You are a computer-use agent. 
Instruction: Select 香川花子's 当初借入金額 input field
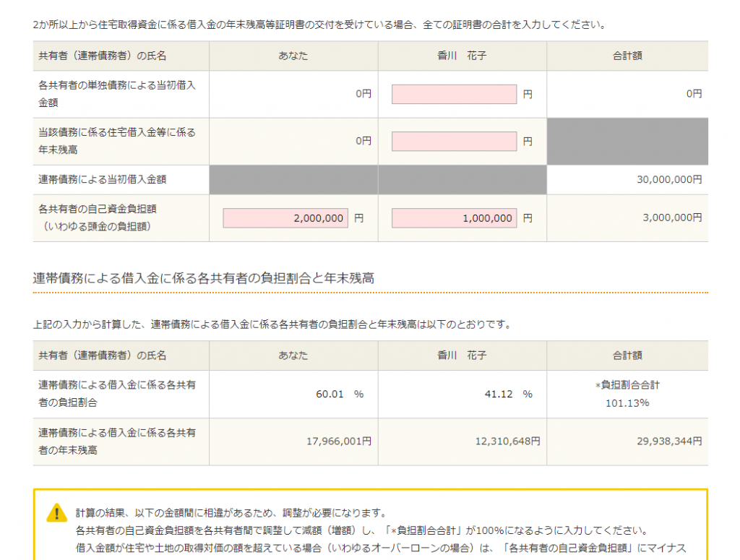point(454,95)
